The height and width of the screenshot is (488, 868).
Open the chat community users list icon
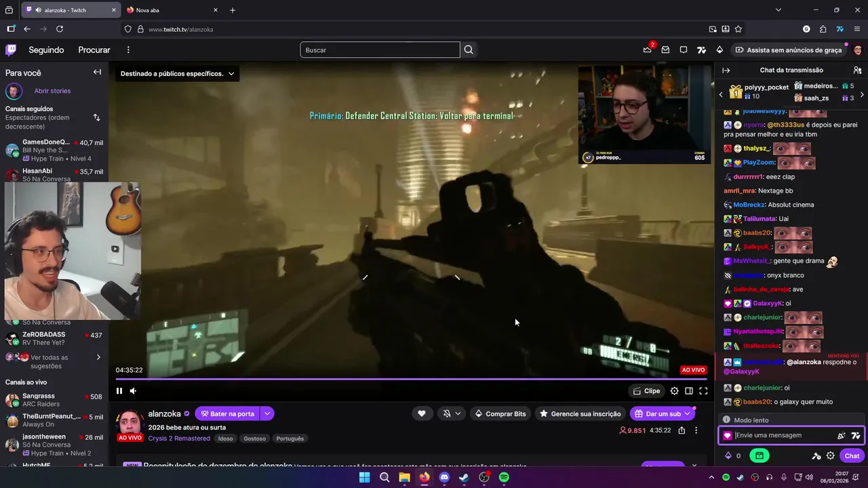[857, 70]
